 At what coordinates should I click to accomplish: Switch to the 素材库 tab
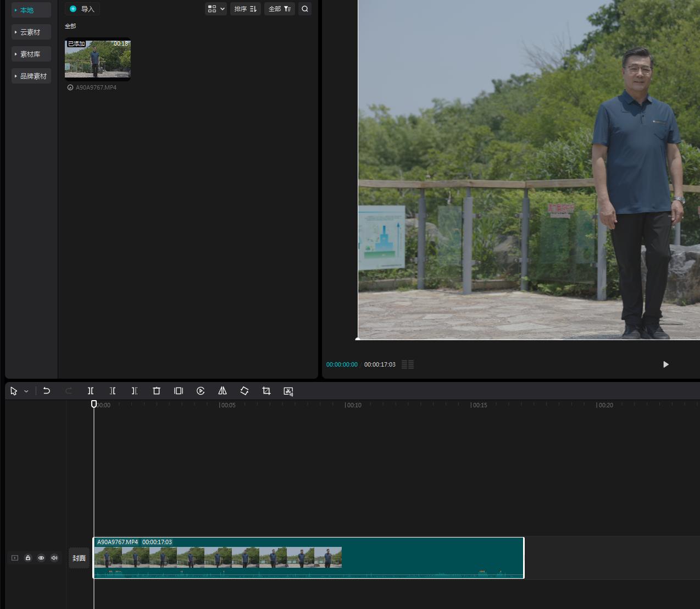pos(31,54)
